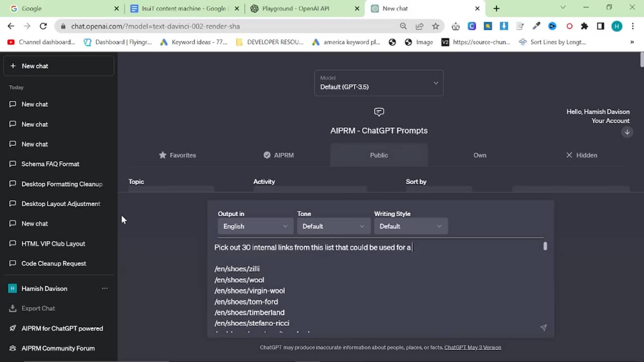This screenshot has height=362, width=644.
Task: Close the Playground - OpenAI API tab
Action: pos(357,9)
